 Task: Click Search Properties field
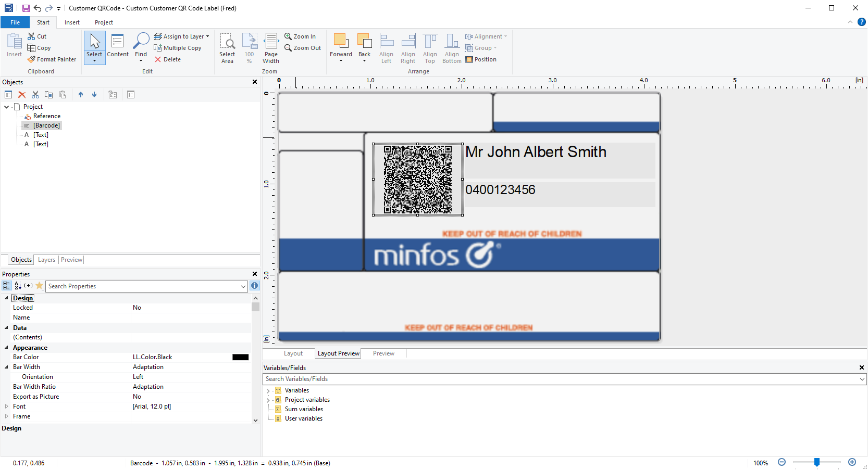click(146, 286)
